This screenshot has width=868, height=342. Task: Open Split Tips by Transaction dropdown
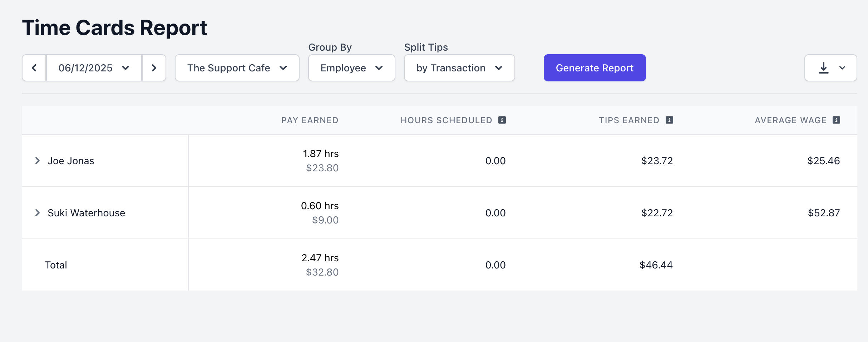tap(459, 68)
